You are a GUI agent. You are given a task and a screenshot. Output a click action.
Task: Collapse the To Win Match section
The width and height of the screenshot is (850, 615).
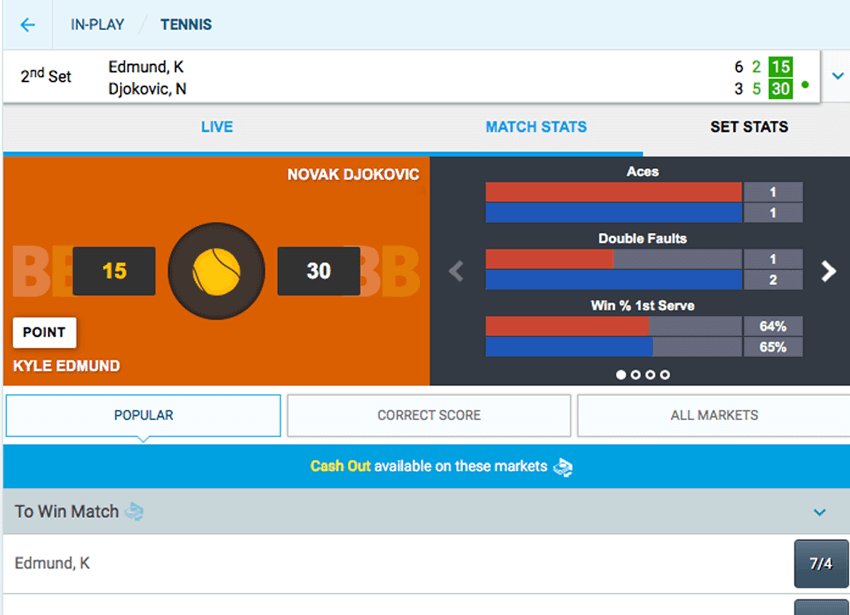(x=820, y=512)
